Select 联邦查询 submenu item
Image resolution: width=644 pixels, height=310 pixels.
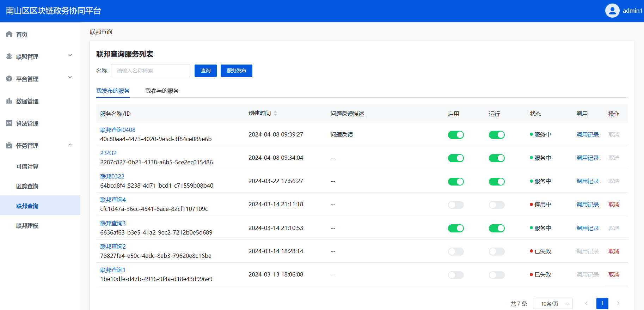(40, 206)
